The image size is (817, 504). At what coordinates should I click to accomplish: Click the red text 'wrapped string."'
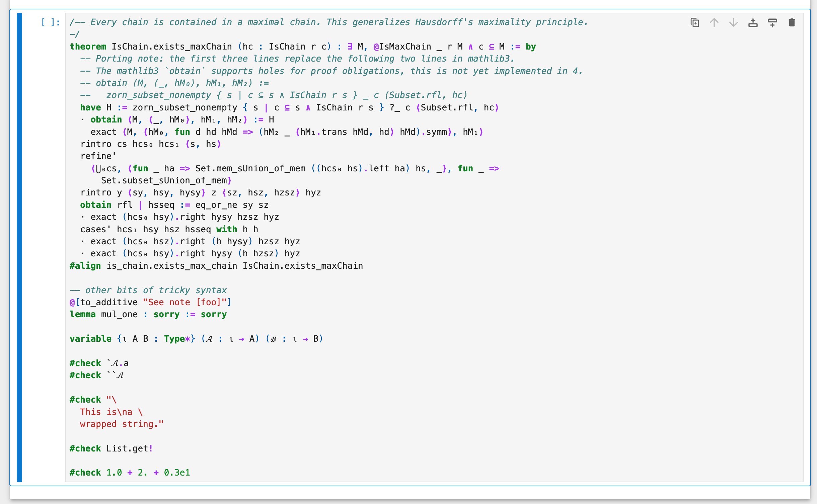(x=122, y=424)
